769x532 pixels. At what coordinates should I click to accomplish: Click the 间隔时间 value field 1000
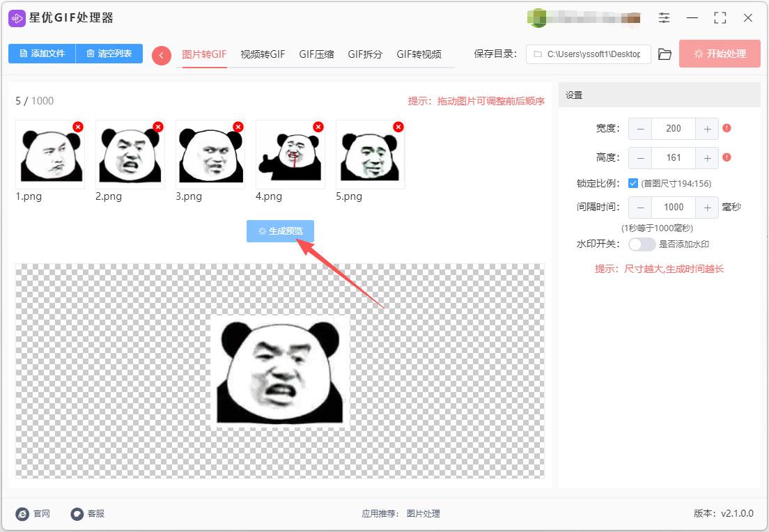[674, 208]
